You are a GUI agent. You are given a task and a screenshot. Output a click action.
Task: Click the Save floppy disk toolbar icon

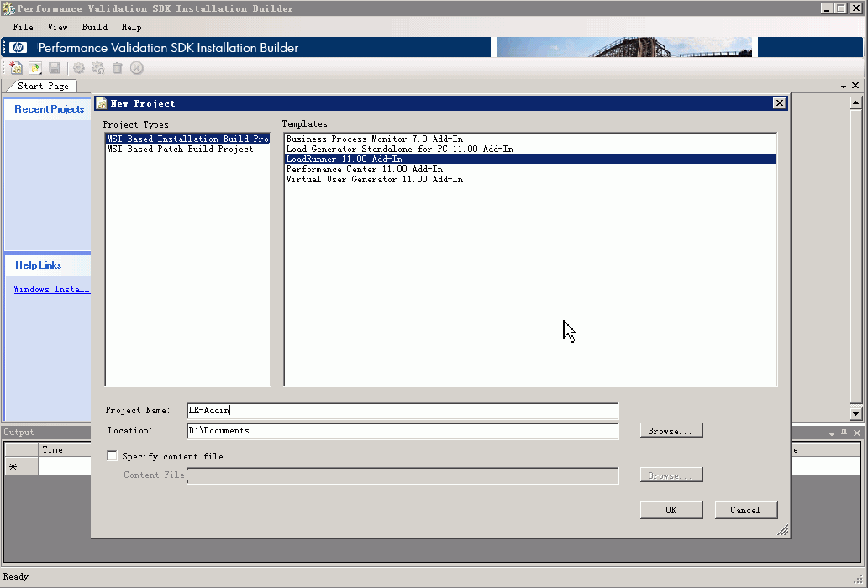click(55, 68)
